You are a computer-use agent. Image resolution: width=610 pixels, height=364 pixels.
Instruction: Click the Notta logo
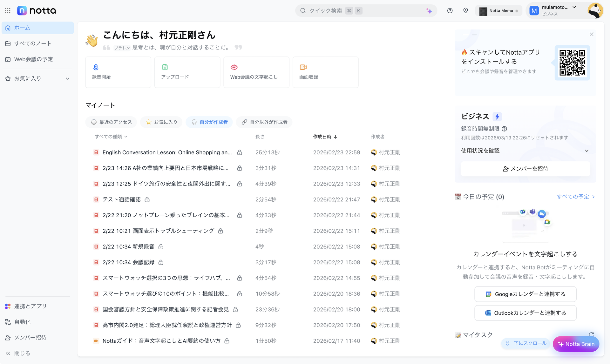click(x=37, y=10)
